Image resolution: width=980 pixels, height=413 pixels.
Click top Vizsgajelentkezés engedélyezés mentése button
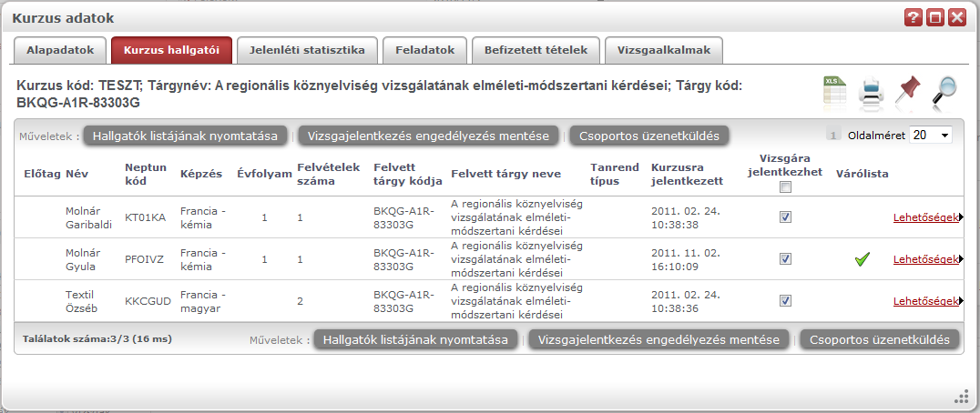428,136
